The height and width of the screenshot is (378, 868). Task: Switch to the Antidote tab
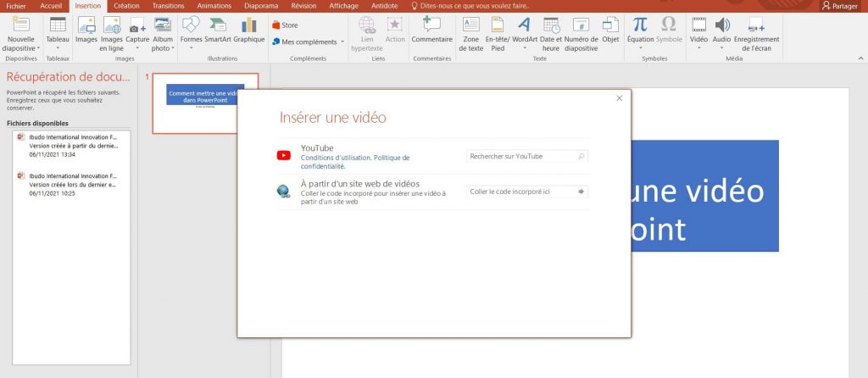385,6
